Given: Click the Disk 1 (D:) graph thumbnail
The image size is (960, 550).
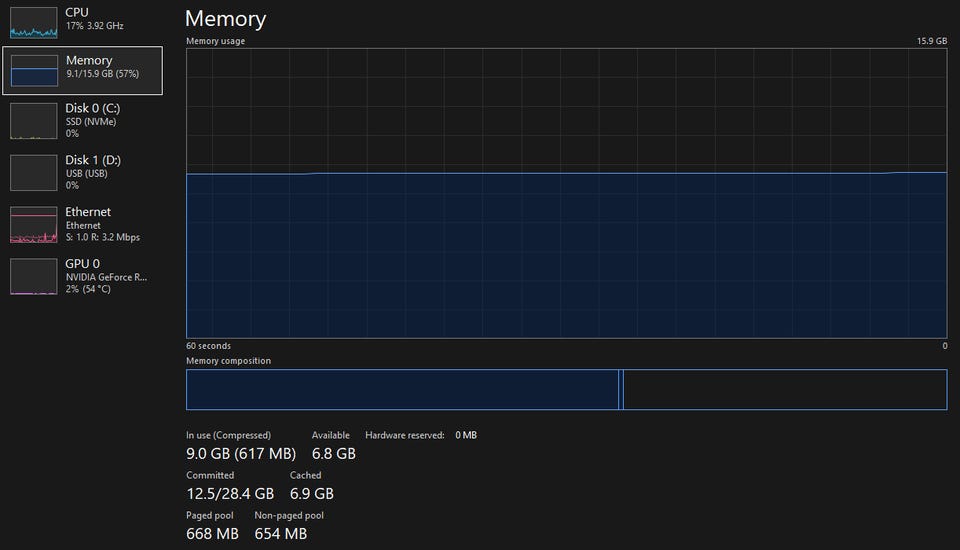Looking at the screenshot, I should click(34, 173).
